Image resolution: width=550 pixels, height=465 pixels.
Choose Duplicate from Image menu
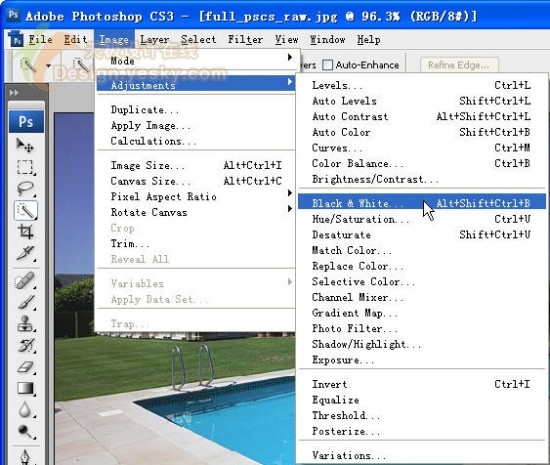coord(195,110)
